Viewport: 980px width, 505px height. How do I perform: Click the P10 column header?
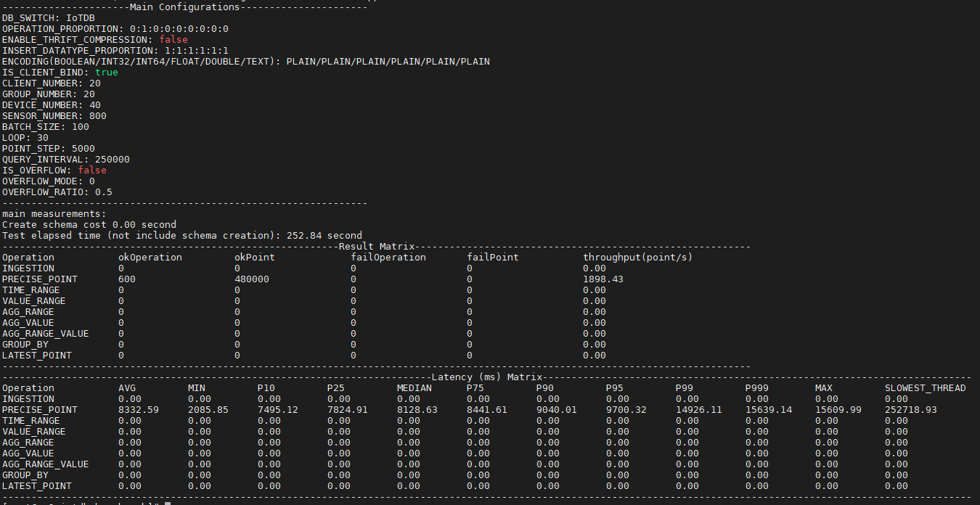tap(266, 388)
